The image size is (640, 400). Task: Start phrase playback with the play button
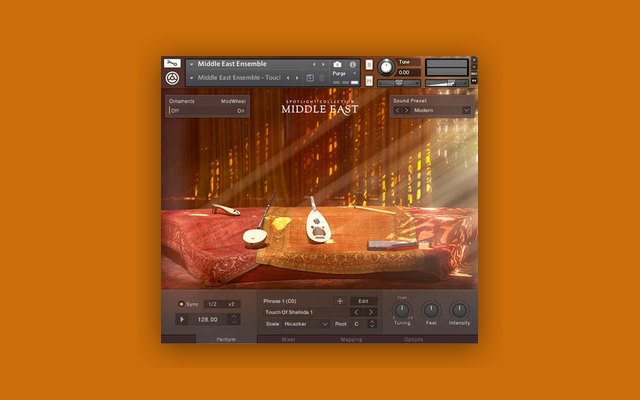coord(182,320)
